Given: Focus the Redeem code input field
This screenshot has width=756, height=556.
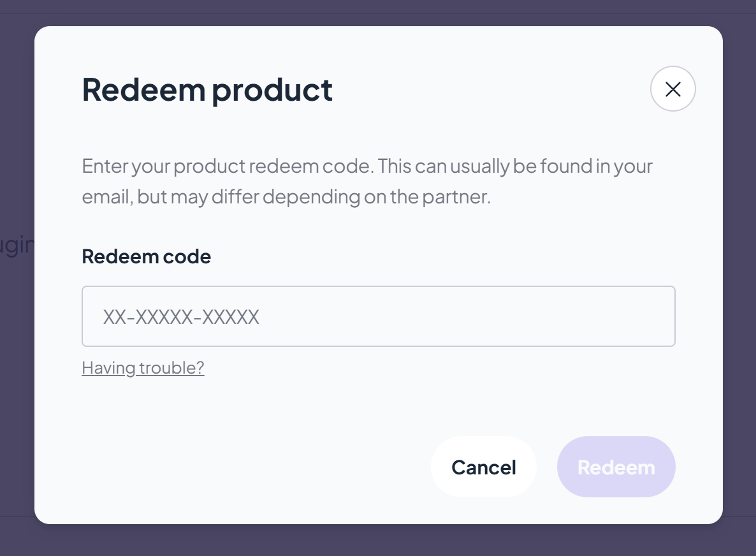Looking at the screenshot, I should (x=378, y=316).
